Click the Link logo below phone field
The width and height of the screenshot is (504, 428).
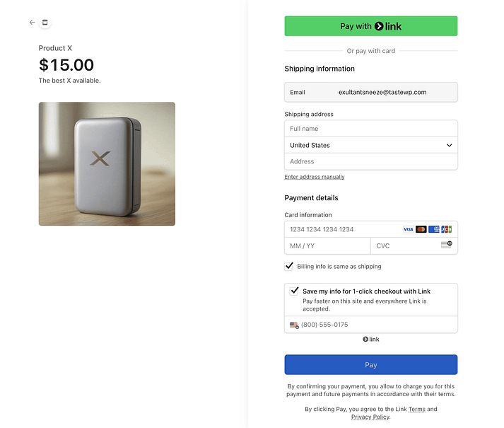[x=371, y=340]
